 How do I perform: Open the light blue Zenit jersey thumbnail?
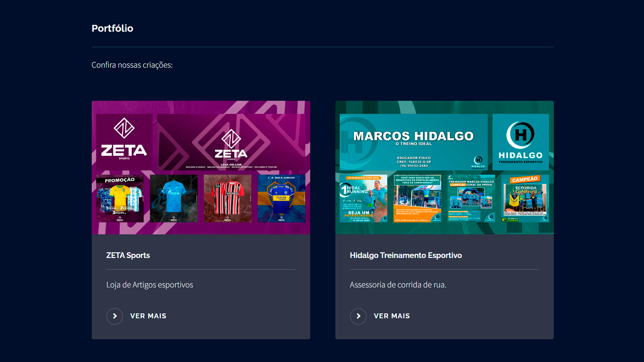(x=174, y=198)
